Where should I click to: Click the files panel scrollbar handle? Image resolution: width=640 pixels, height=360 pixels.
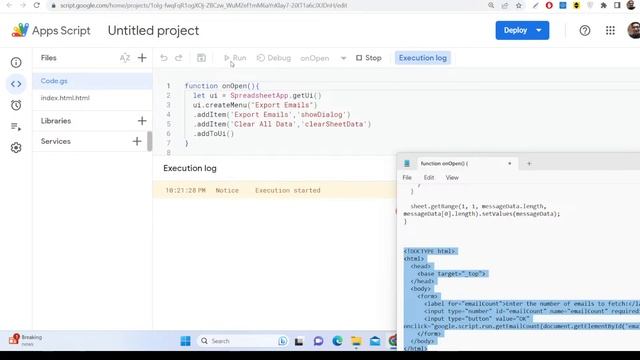point(150,141)
